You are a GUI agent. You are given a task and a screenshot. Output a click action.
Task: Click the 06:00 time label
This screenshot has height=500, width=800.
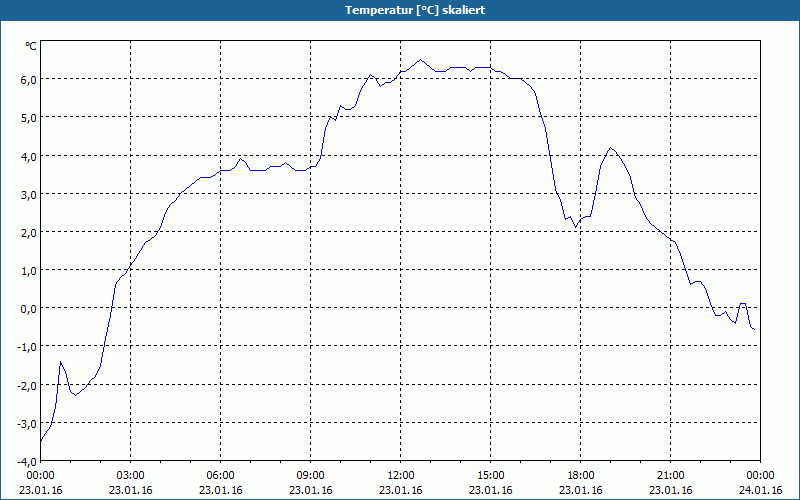[220, 476]
